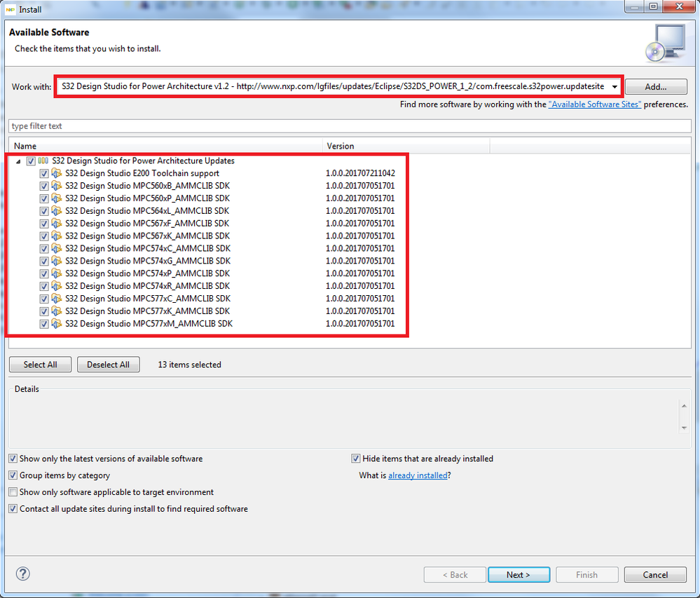
Task: Click Select All button
Action: pos(40,365)
